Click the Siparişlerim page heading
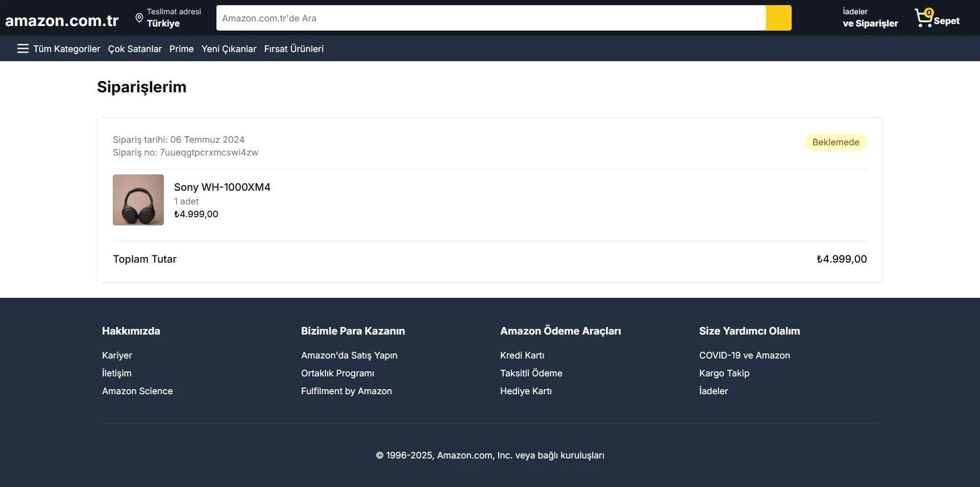This screenshot has height=487, width=980. pos(142,87)
